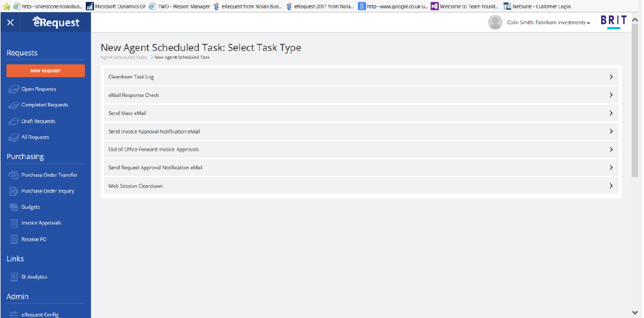Click the Purchase Order Inquiry icon
Screen dimensions: 644x318
[x=14, y=191]
